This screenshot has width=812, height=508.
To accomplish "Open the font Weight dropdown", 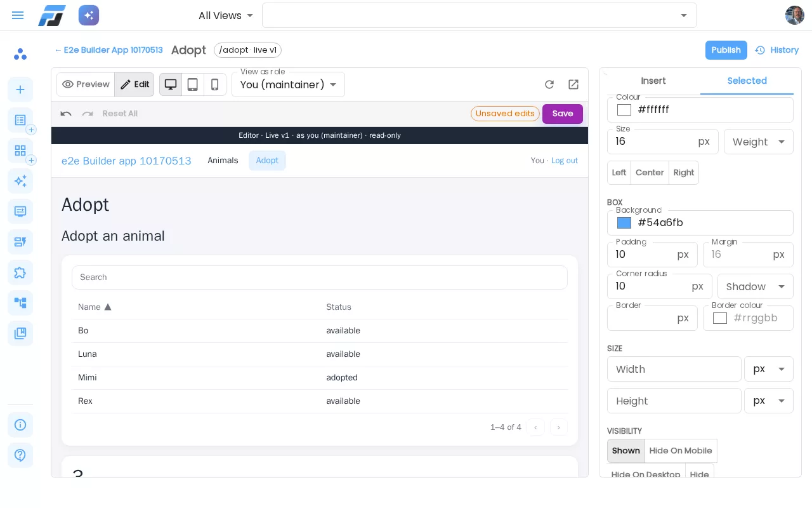I will 759,142.
